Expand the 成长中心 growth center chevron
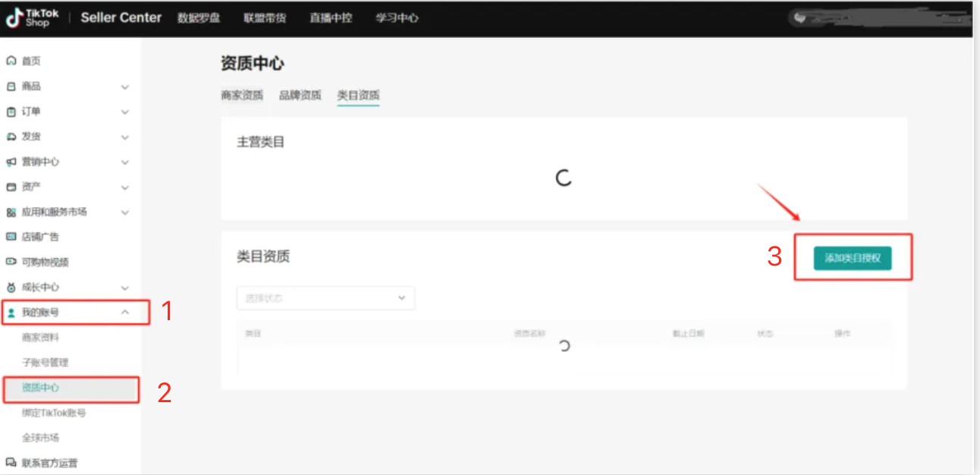Image resolution: width=980 pixels, height=475 pixels. 125,288
